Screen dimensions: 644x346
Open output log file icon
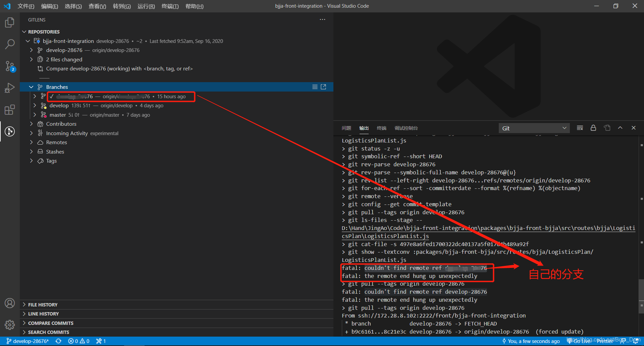click(607, 128)
